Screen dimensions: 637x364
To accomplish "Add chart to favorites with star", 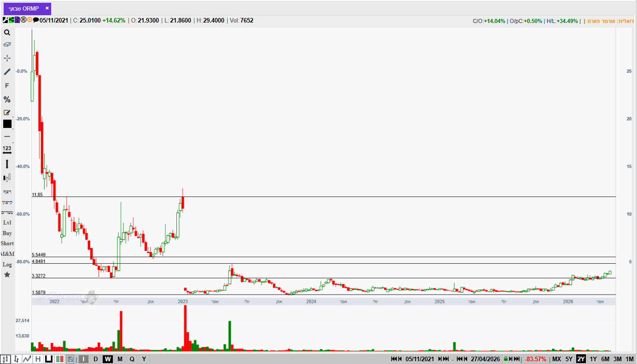I will coord(7,275).
